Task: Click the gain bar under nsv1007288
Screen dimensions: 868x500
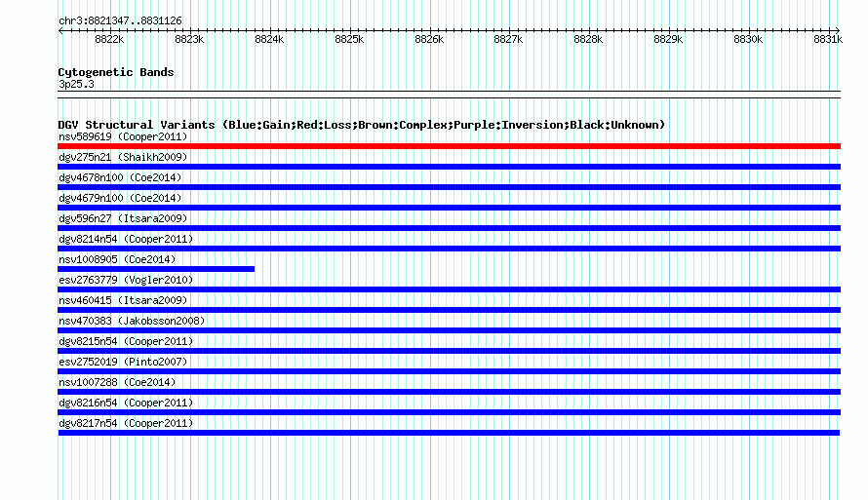Action: click(x=449, y=392)
